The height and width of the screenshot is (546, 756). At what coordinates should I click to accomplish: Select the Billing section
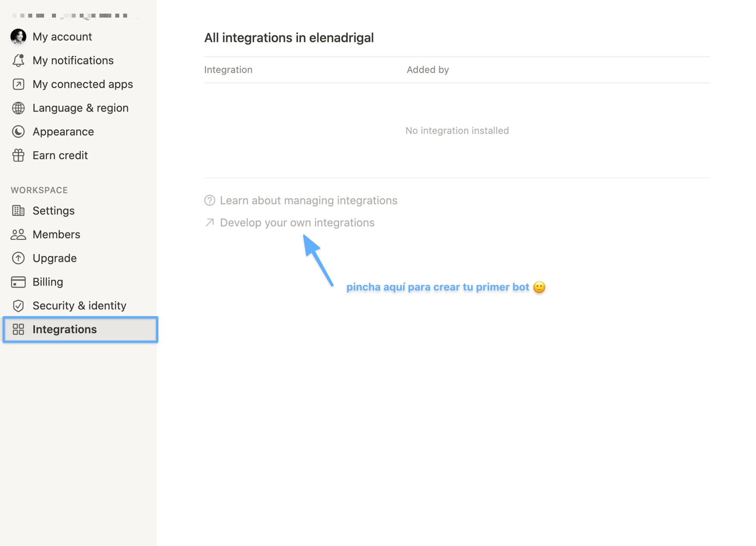click(48, 282)
